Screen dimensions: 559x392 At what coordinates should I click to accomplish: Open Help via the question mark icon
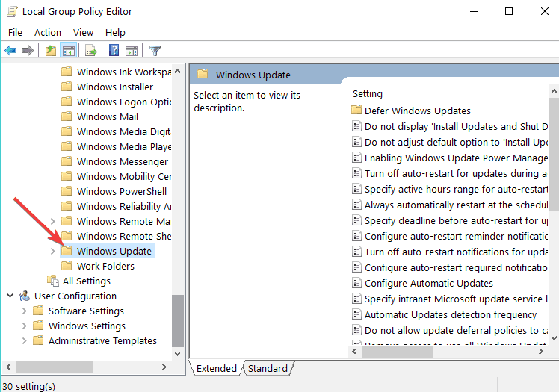(x=114, y=50)
